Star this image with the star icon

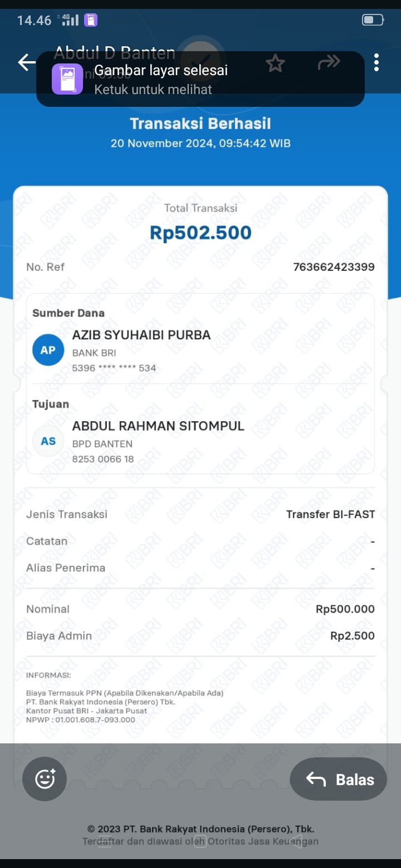click(x=275, y=63)
